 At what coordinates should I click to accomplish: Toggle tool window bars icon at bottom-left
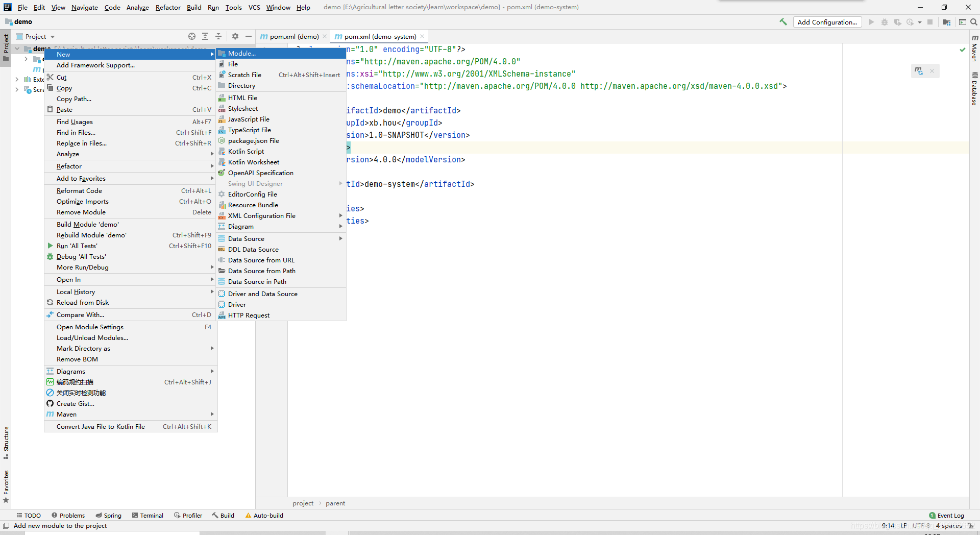(x=6, y=525)
